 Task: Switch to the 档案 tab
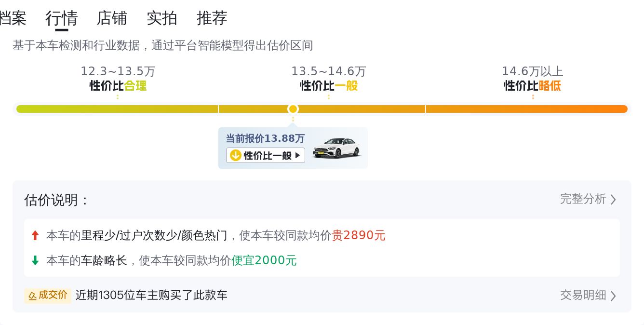coord(13,18)
